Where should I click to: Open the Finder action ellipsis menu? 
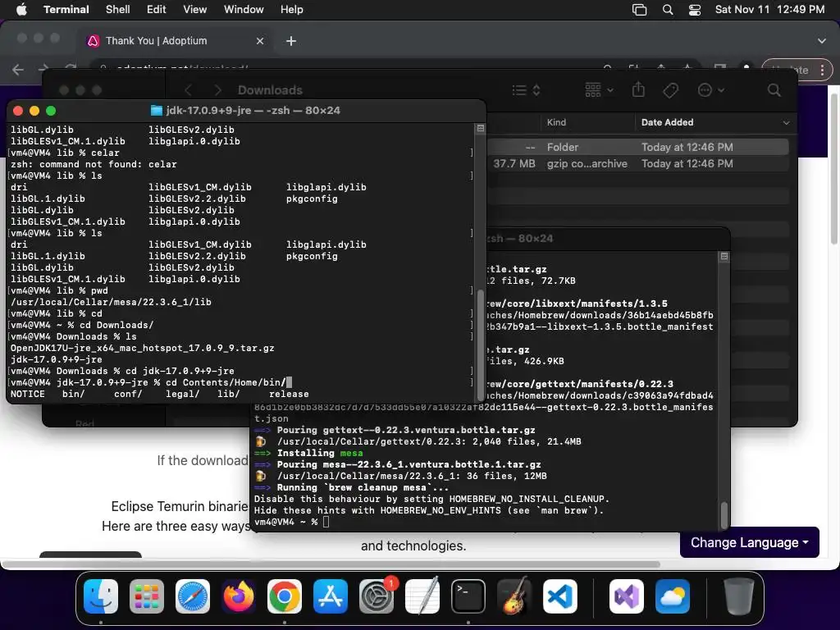(711, 90)
